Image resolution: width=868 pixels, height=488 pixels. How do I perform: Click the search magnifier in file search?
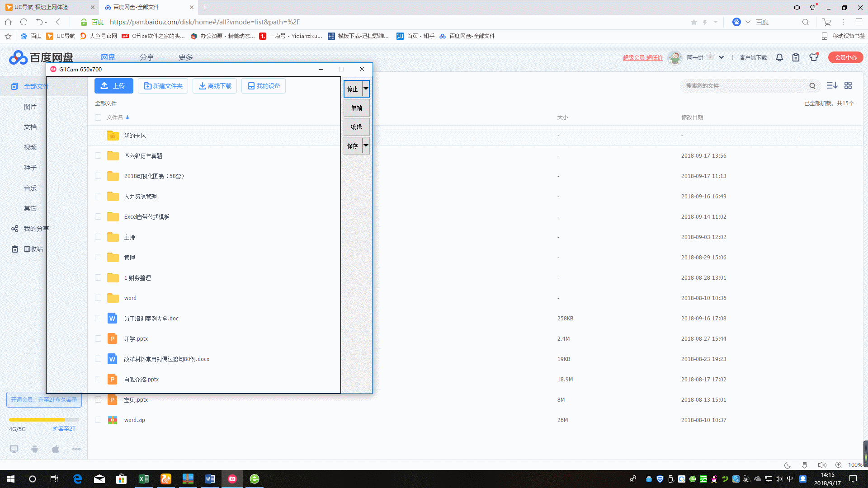812,86
